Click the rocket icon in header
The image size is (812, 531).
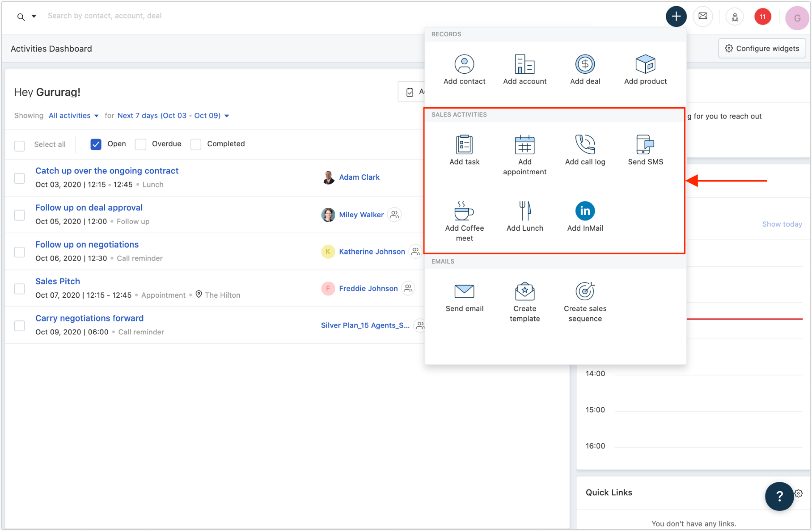pos(734,16)
